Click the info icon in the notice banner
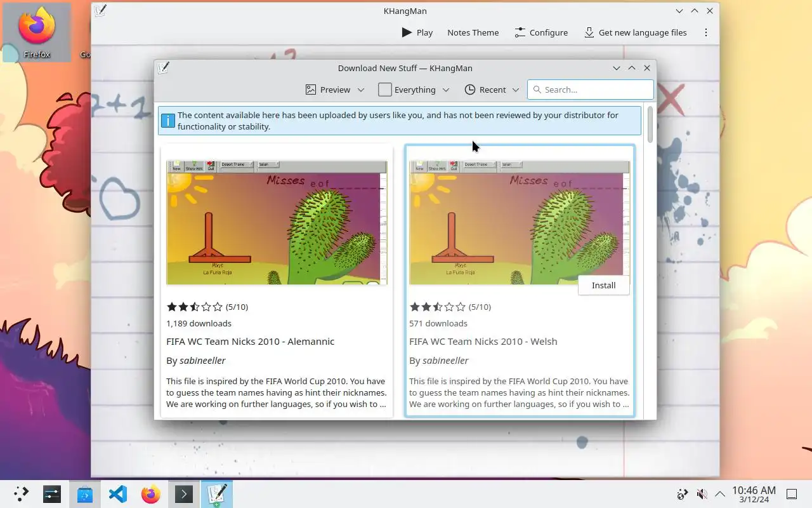 (x=167, y=121)
